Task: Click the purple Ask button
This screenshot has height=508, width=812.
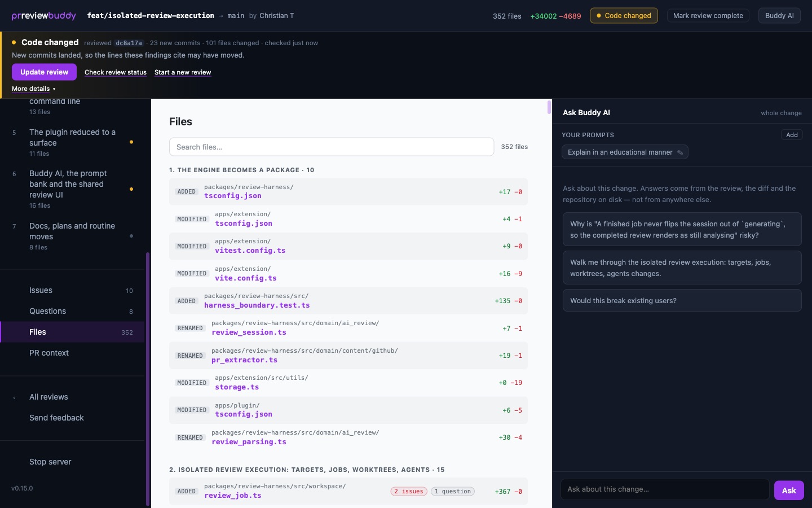Action: 789,490
